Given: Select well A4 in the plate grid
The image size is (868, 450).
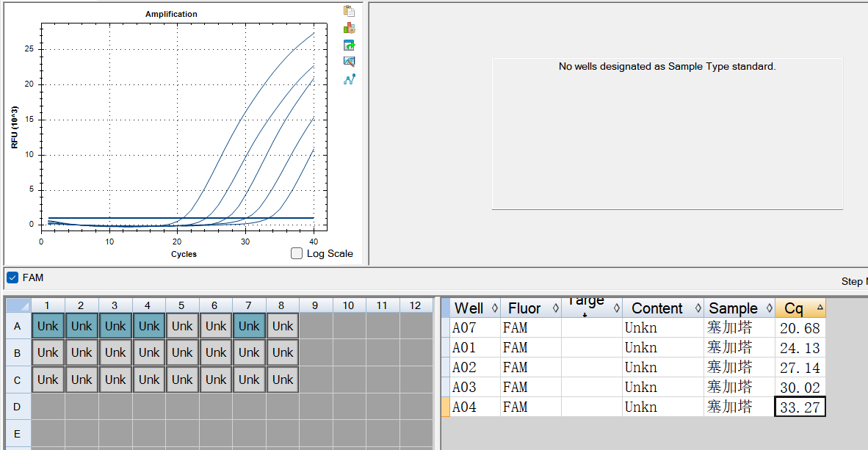Looking at the screenshot, I should click(x=149, y=326).
